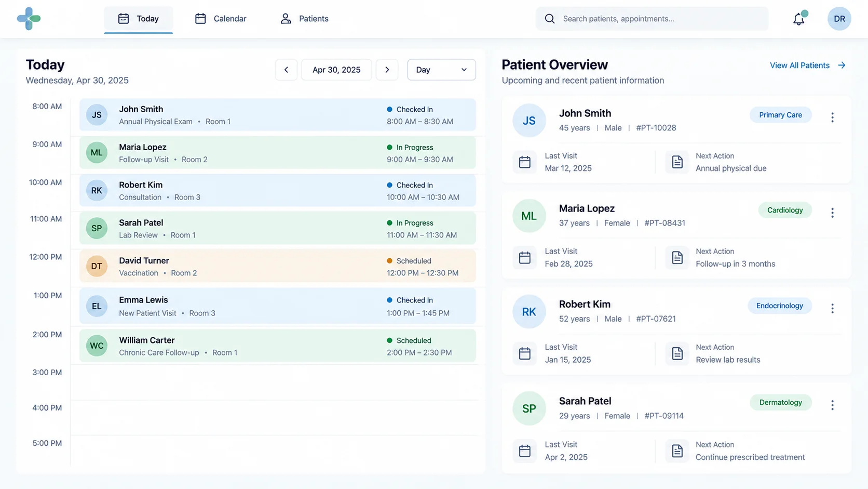Screen dimensions: 868x489
Task: Click 'Continue prescribed treatment' text
Action: tap(750, 457)
